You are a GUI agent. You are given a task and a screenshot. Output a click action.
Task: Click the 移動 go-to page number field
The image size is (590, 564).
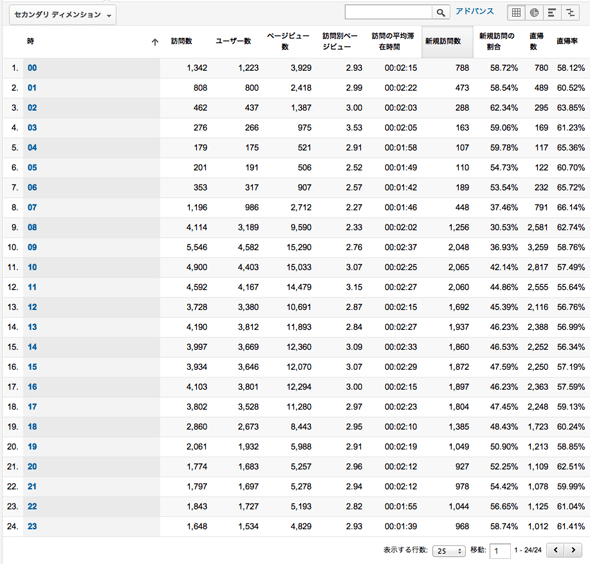[x=500, y=551]
